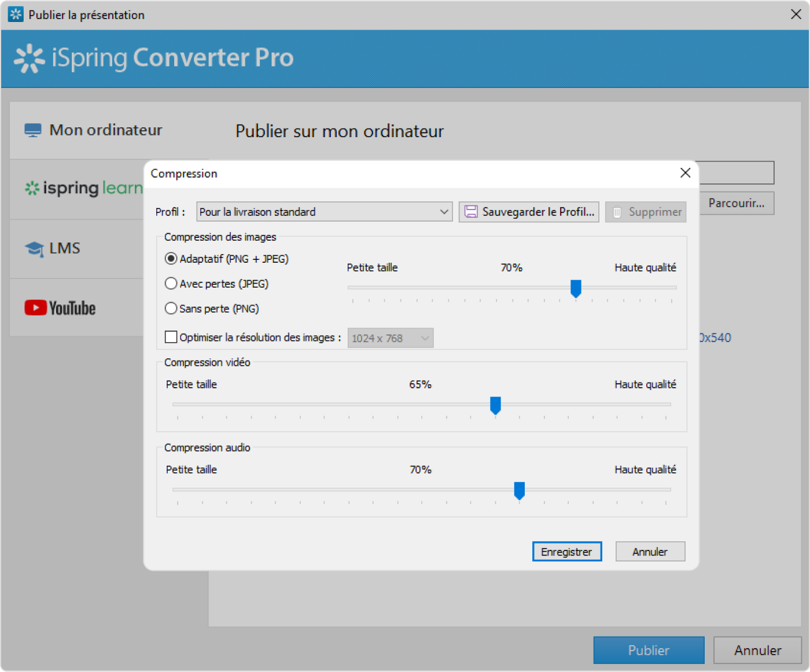Switch to the YouTube tab
Screen dimensions: 810x672
point(77,308)
